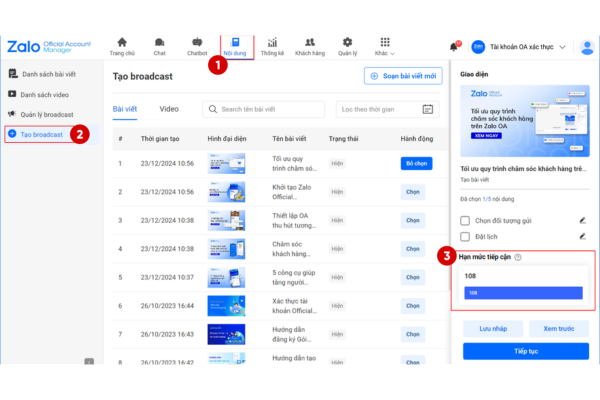The width and height of the screenshot is (600, 400).
Task: Click edit pencil beside Chọn đối tượng gửi
Action: (582, 220)
